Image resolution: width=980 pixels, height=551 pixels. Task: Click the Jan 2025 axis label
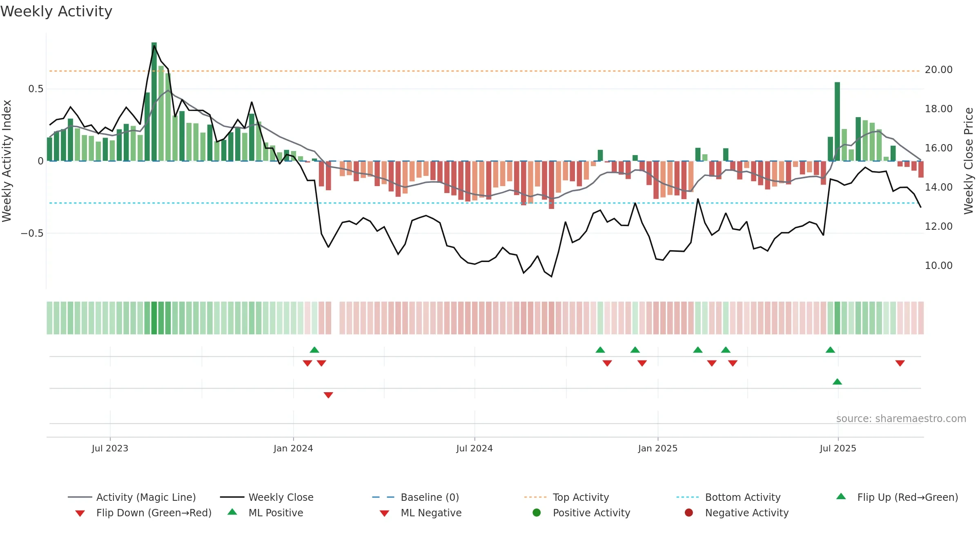[x=658, y=448]
